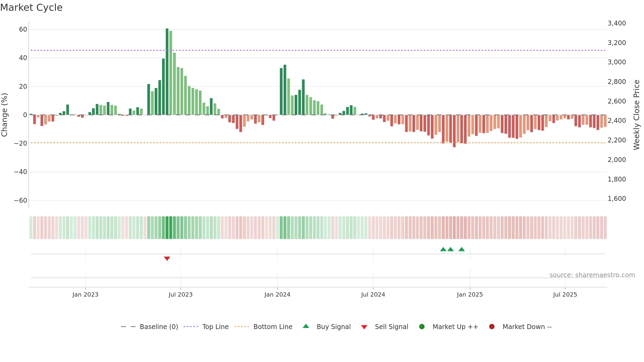The width and height of the screenshot is (644, 362).
Task: Click the 2,400 right axis tick label
Action: pos(617,121)
